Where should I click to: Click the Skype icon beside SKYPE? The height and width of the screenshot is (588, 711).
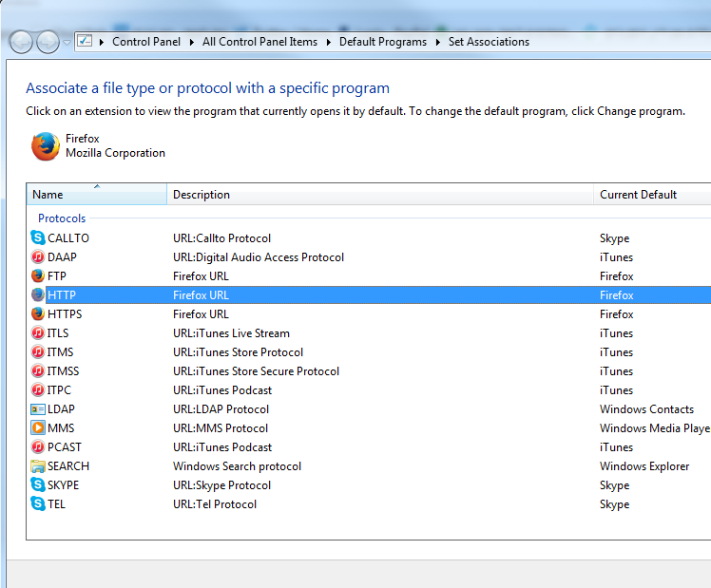pyautogui.click(x=38, y=485)
